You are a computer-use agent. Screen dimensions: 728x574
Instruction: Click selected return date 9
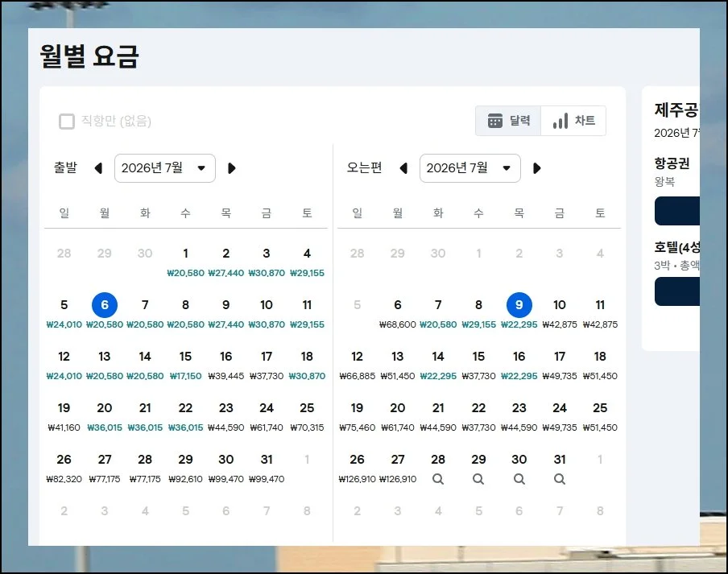pos(519,305)
